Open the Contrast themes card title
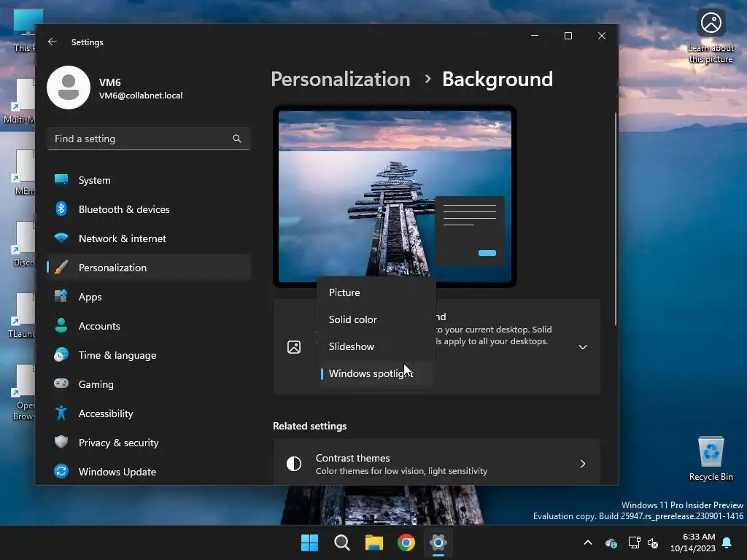Screen dimensions: 747x560 coord(352,458)
